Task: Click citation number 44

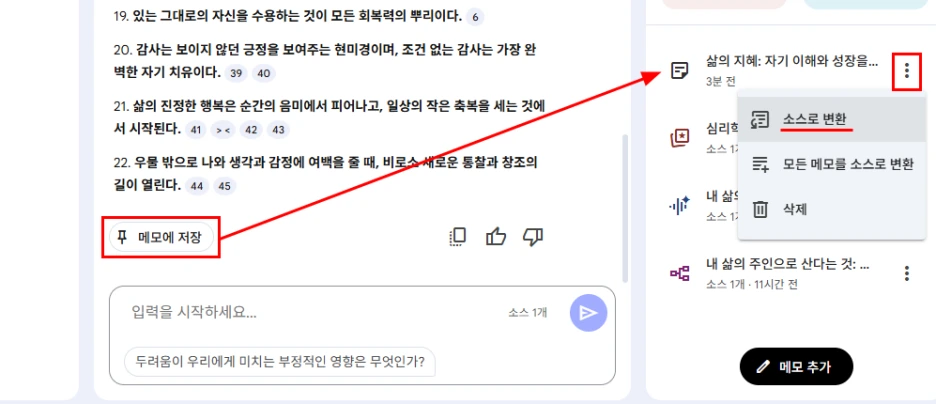Action: pyautogui.click(x=196, y=186)
